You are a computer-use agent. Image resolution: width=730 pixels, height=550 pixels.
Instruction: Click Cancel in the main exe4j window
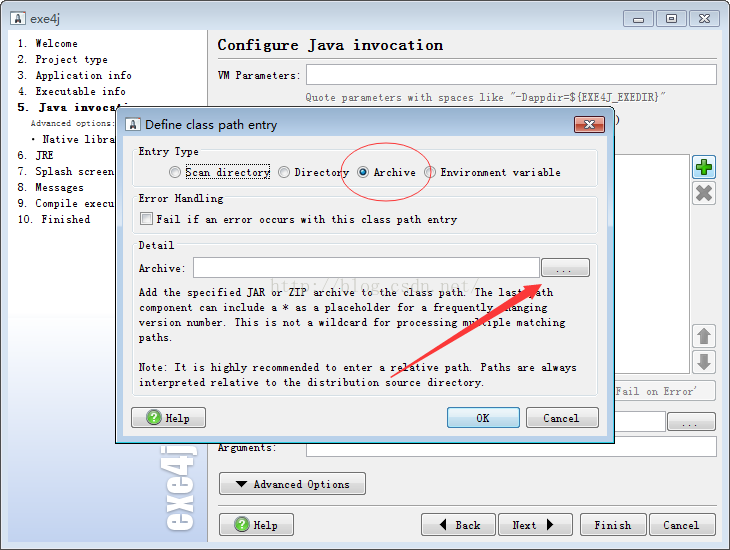tap(682, 525)
